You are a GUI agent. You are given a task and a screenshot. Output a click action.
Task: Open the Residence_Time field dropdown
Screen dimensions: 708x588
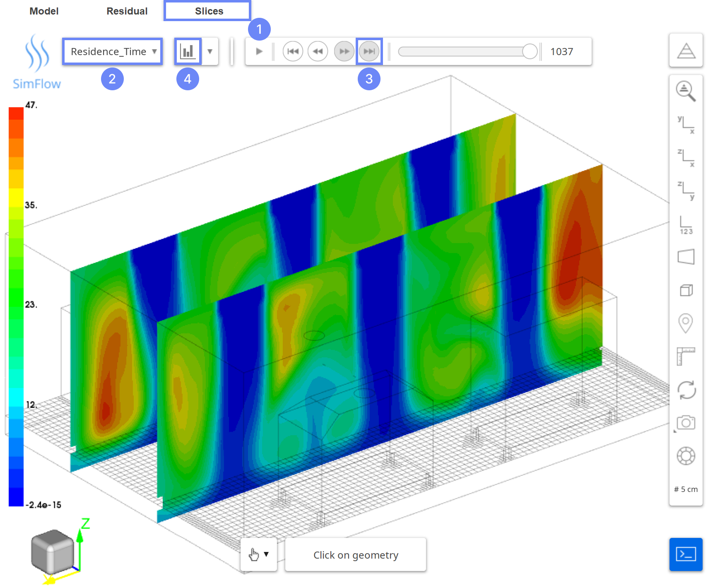112,51
